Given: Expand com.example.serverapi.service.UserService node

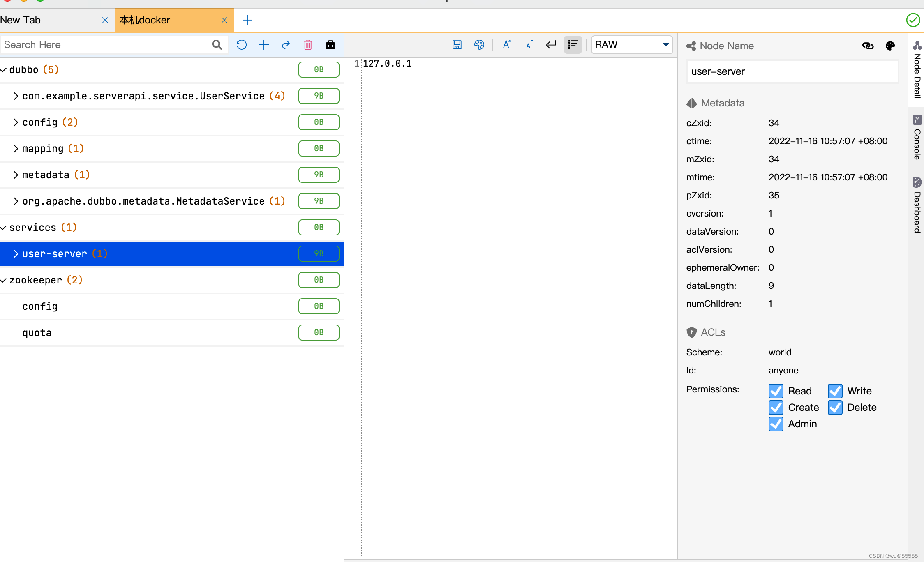Looking at the screenshot, I should [x=16, y=96].
